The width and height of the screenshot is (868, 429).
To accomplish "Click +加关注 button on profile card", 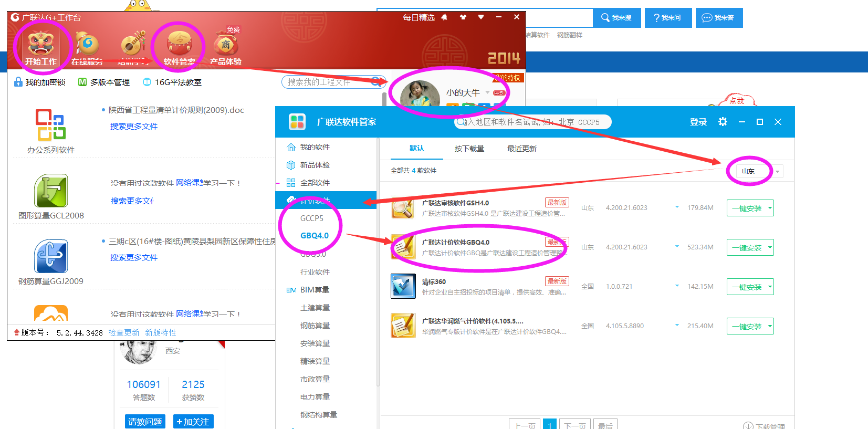I will click(x=193, y=422).
